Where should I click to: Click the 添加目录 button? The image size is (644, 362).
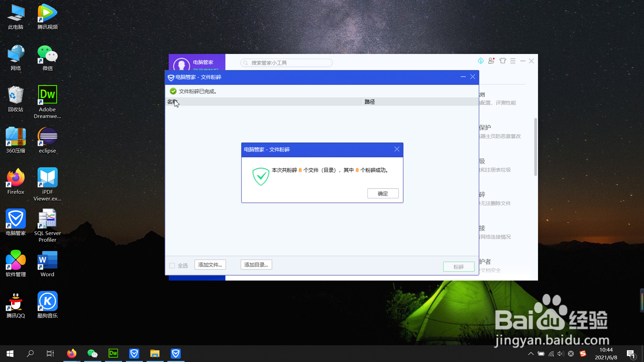click(256, 265)
